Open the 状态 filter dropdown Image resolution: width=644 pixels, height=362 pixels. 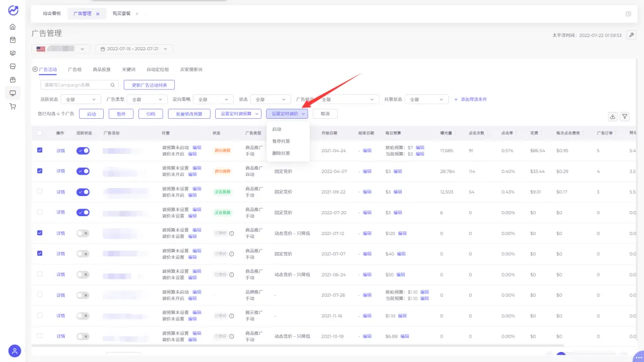coord(270,99)
